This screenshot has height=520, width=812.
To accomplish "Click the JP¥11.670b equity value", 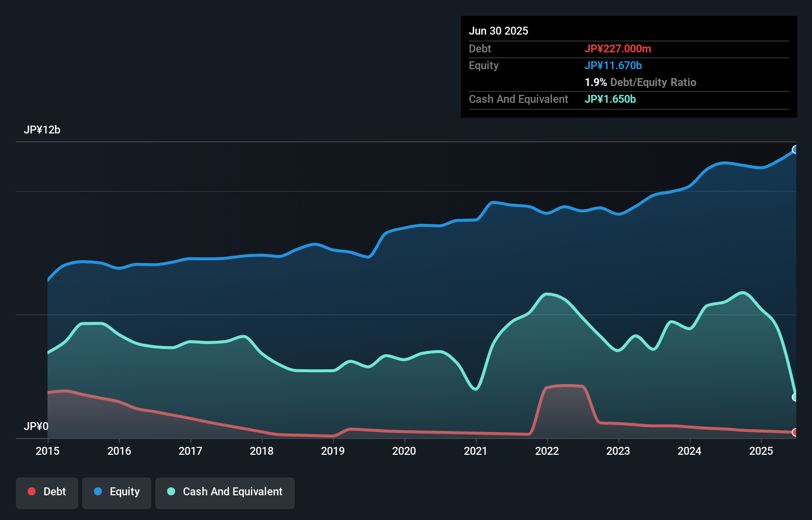I will click(x=613, y=66).
